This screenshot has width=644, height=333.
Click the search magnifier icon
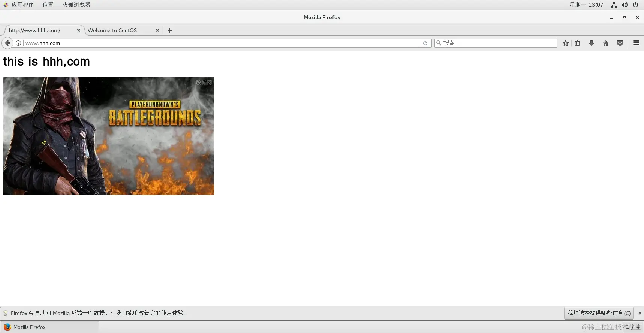click(439, 43)
